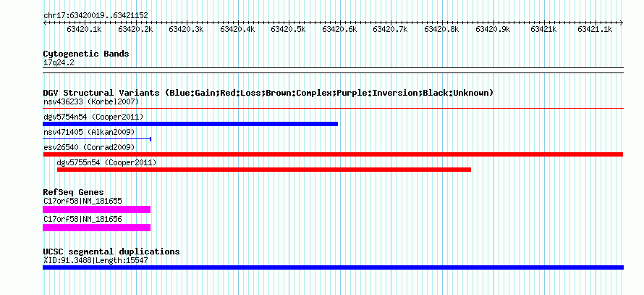644x295 pixels.
Task: Click the UCSC segmental duplications track title
Action: [111, 252]
